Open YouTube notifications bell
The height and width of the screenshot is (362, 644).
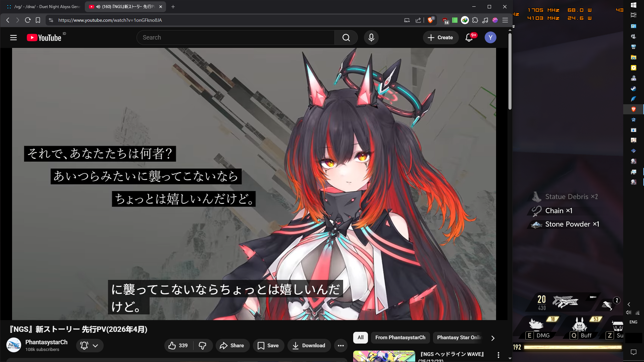point(469,38)
